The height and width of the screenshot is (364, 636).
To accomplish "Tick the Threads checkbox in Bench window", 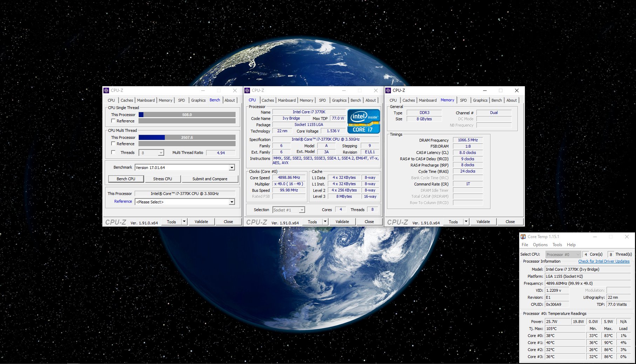I will point(113,152).
